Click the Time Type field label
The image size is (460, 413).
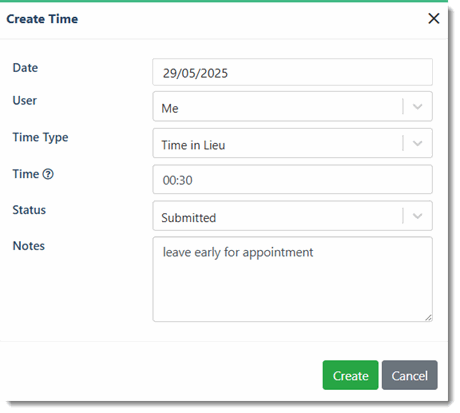(x=40, y=137)
